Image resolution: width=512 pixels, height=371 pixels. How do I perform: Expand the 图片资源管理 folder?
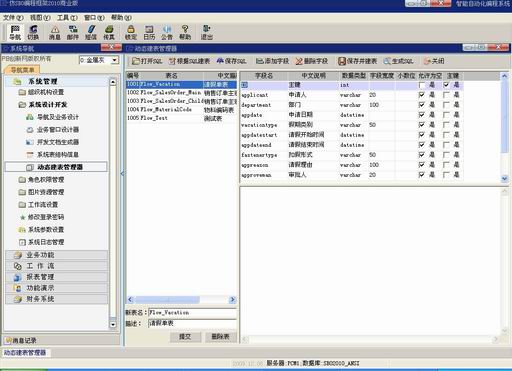pos(41,192)
